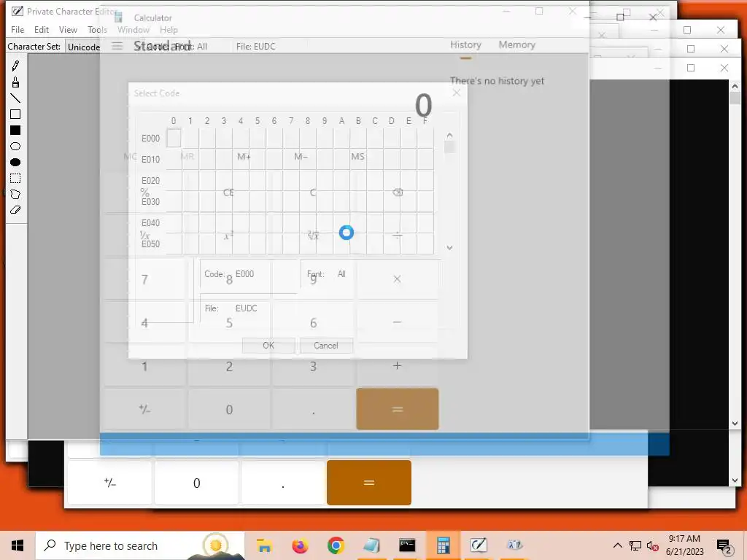This screenshot has height=560, width=747.
Task: Show hidden system tray icons
Action: pos(617,545)
